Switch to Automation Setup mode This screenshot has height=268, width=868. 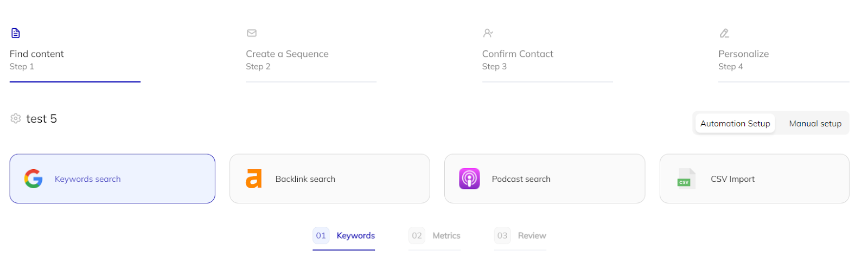(x=735, y=124)
